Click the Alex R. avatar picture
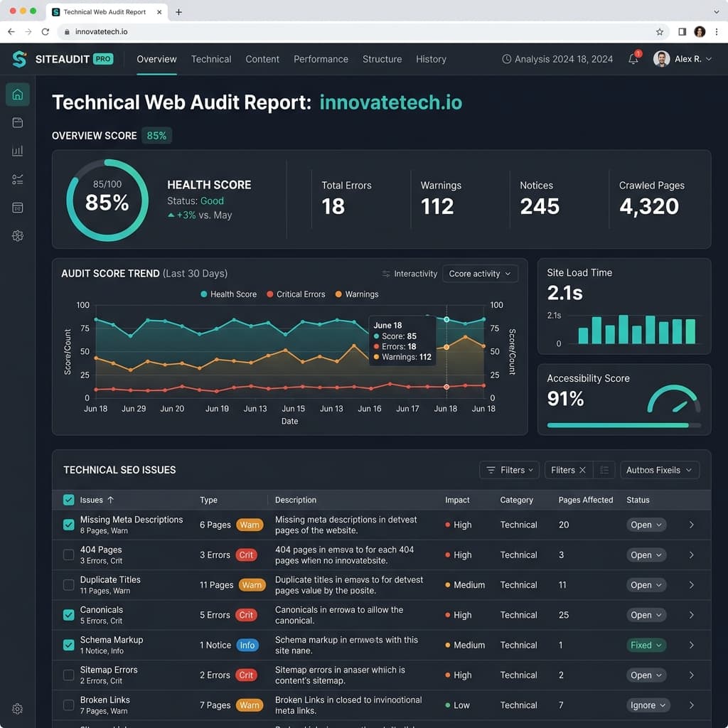The height and width of the screenshot is (728, 728). click(x=661, y=59)
